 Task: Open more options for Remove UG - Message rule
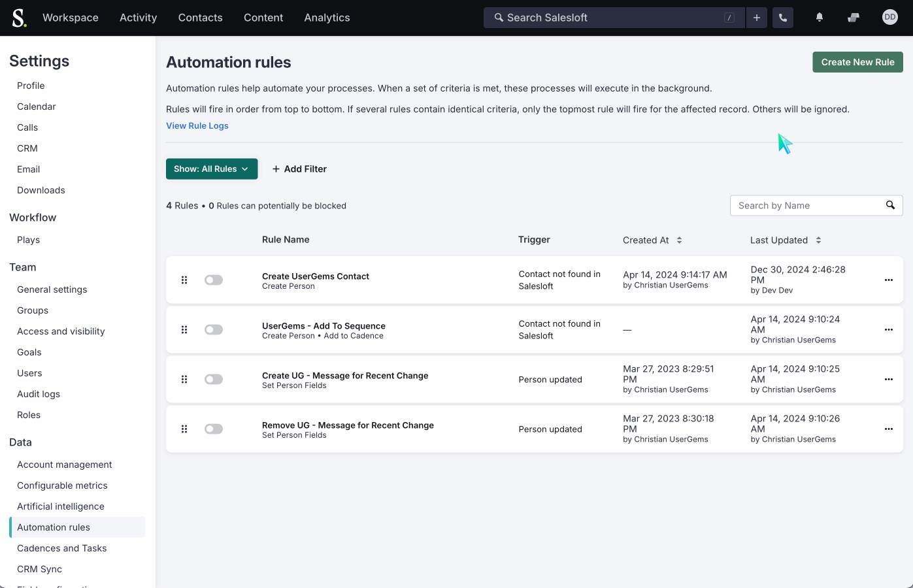[x=889, y=429]
